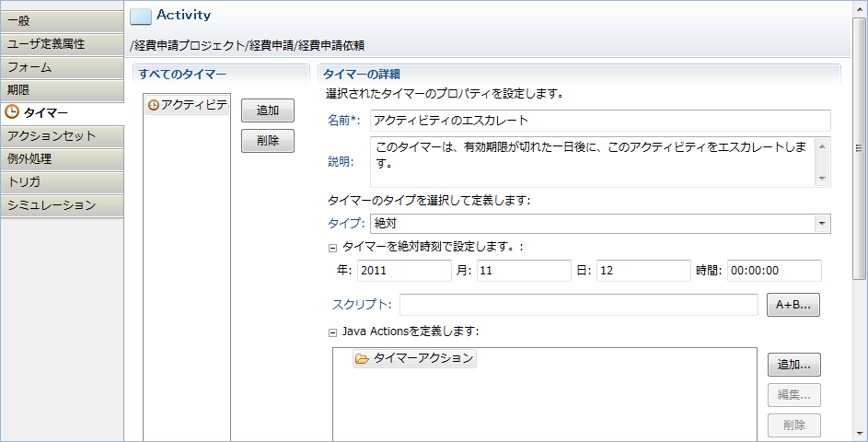868x442 pixels.
Task: Click the 名前 input field
Action: pyautogui.click(x=600, y=121)
